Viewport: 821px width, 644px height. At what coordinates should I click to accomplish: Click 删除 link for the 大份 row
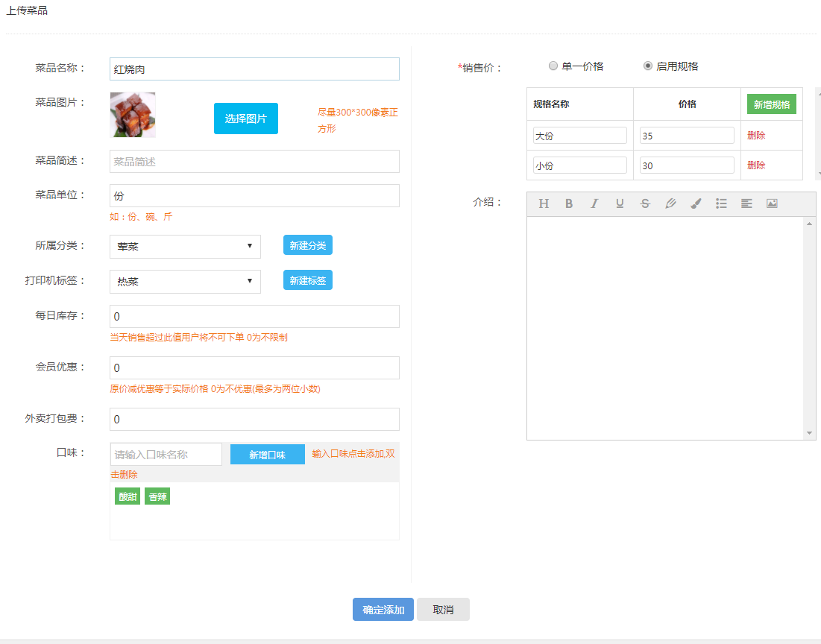(x=756, y=136)
